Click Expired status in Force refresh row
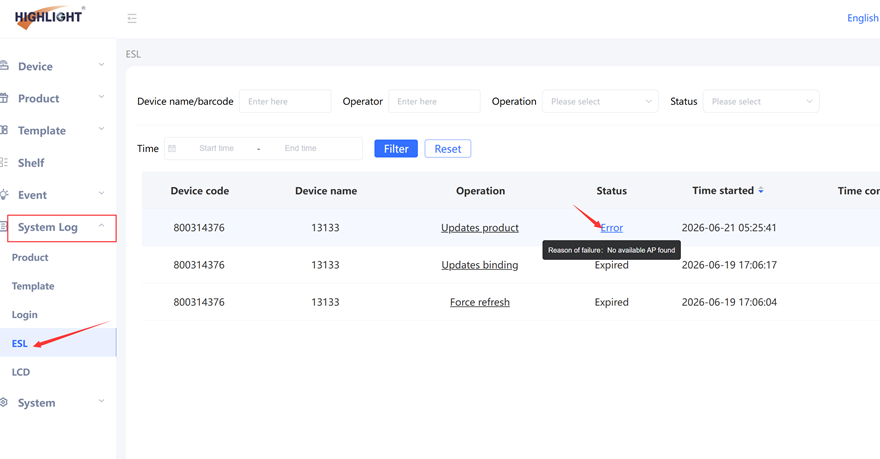Screen dimensions: 880x459 pos(612,302)
